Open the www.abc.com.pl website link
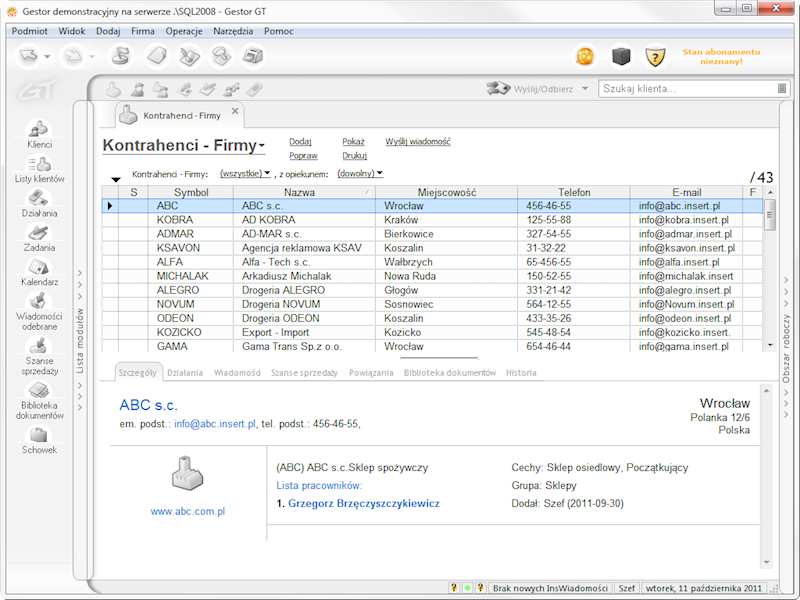800x600 pixels. (187, 511)
